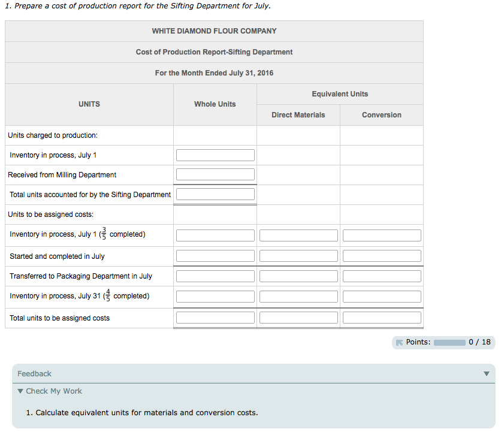This screenshot has width=504, height=432.
Task: Click Total units to be assigned costs whole units
Action: click(x=215, y=318)
